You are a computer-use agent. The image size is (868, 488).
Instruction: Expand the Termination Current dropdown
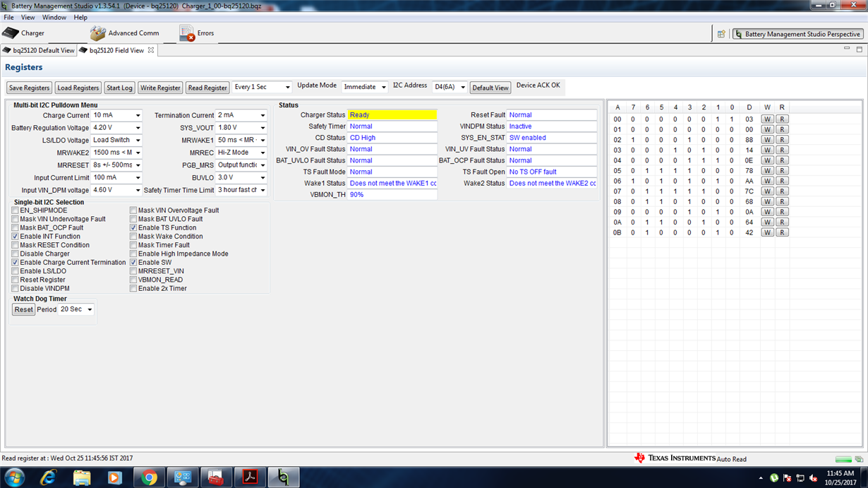(241, 115)
